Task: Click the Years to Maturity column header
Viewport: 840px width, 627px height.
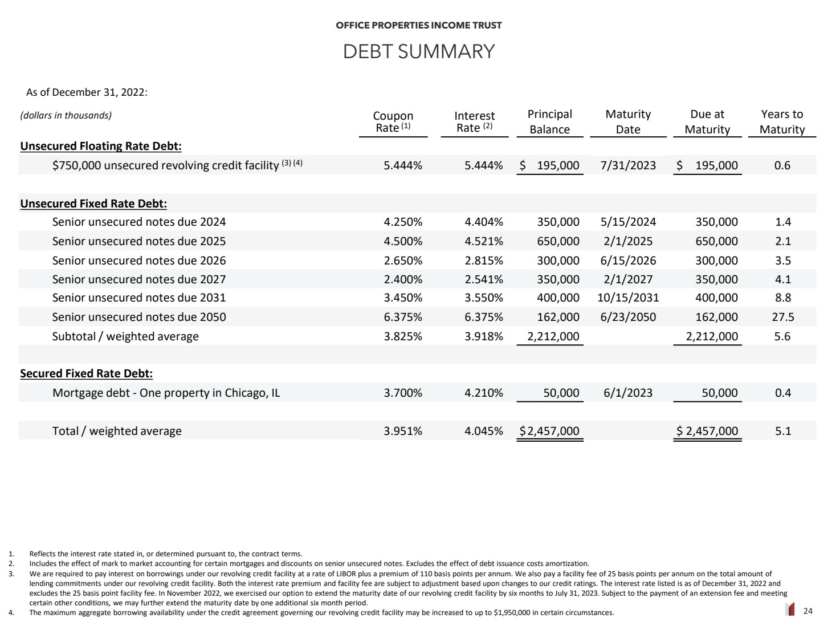Action: point(782,122)
